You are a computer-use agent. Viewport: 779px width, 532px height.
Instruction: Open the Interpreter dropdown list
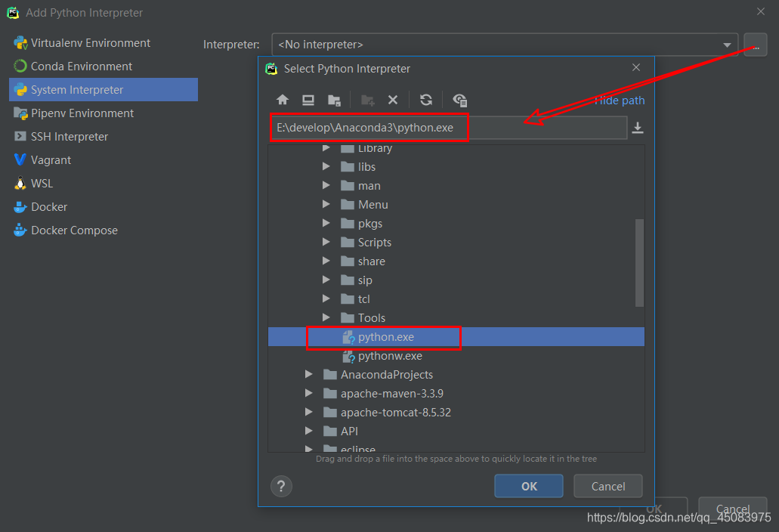point(505,45)
